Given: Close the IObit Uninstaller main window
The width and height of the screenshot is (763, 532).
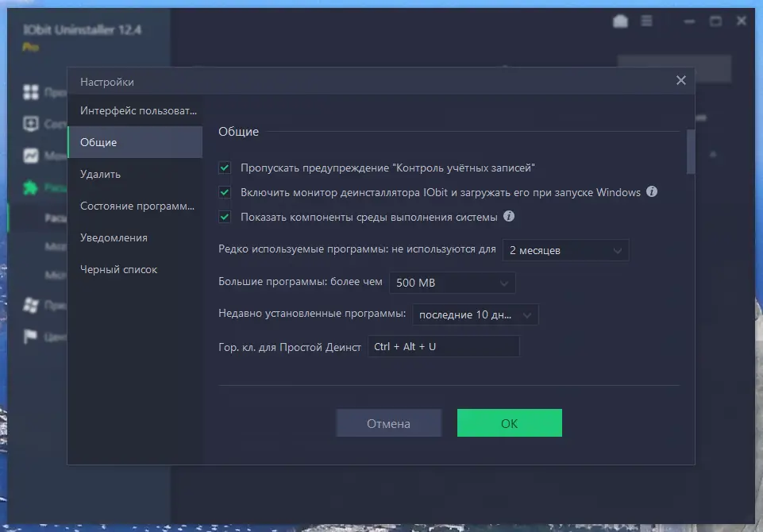Looking at the screenshot, I should pos(741,21).
